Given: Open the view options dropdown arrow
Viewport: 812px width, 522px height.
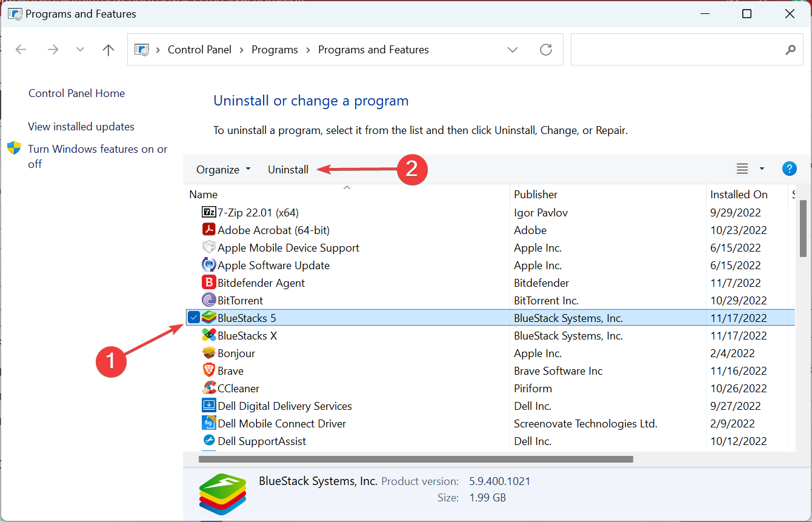Looking at the screenshot, I should tap(762, 169).
